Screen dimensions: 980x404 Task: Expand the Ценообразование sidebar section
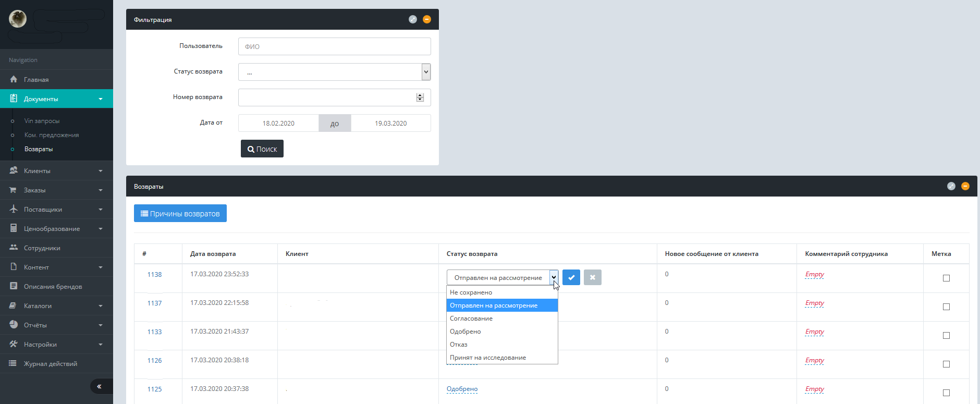(x=56, y=228)
